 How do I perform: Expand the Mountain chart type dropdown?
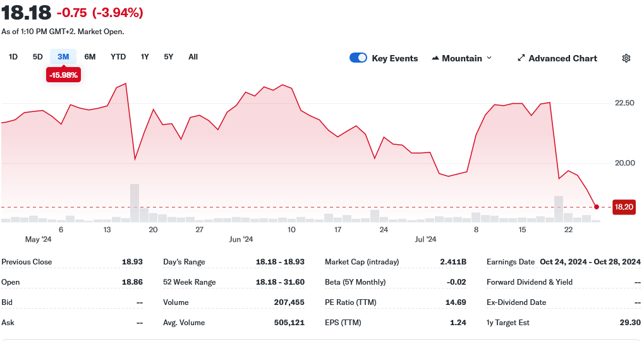(x=488, y=58)
